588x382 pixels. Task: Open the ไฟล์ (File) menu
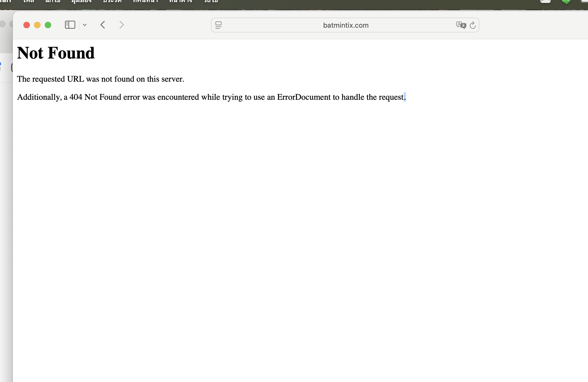pos(29,1)
